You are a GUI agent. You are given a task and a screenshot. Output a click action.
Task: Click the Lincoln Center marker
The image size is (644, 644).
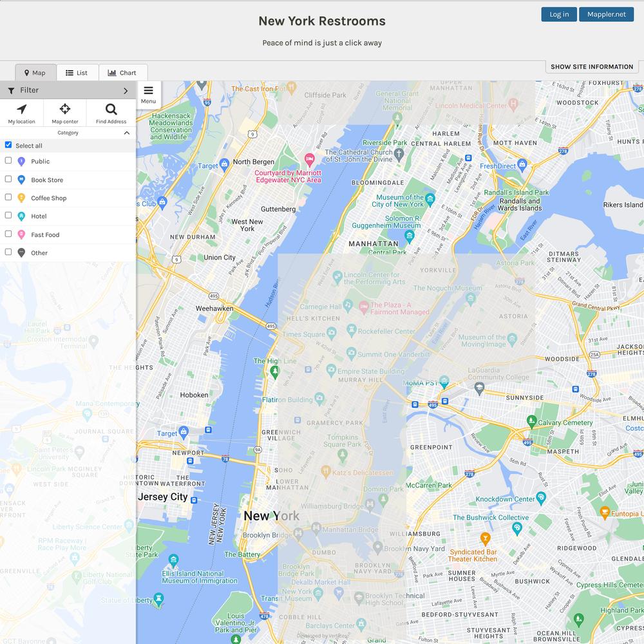pyautogui.click(x=337, y=277)
